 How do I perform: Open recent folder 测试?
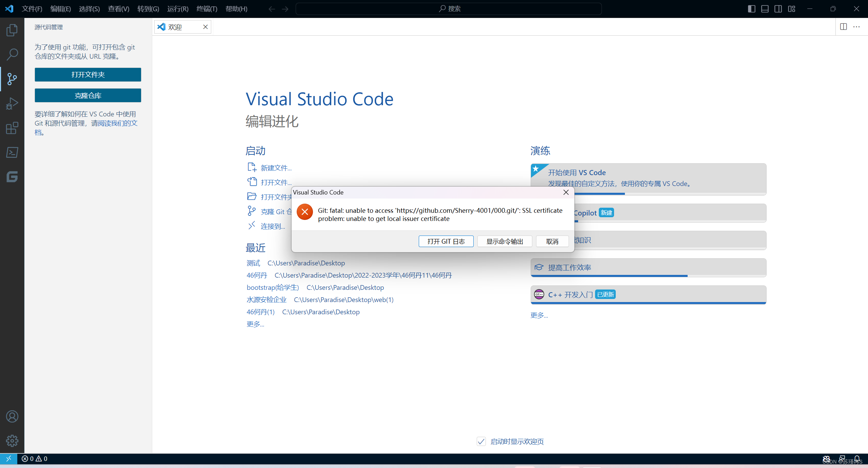coord(253,263)
